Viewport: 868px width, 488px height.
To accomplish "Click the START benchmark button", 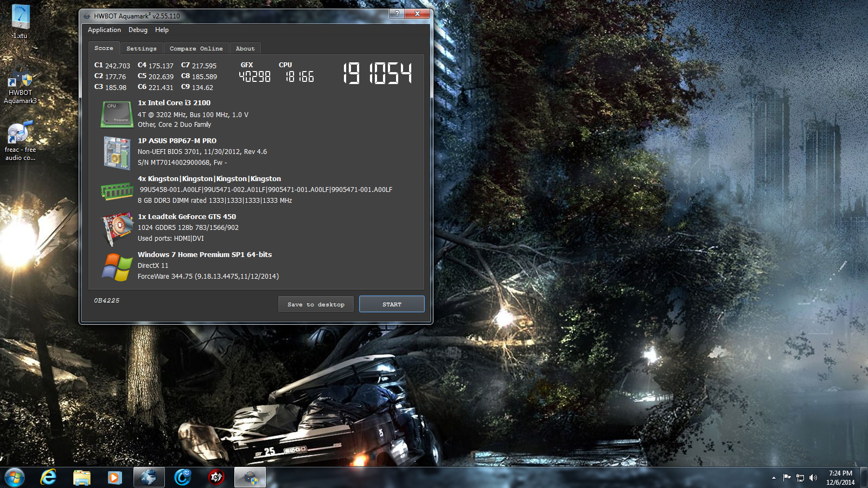I will [392, 304].
